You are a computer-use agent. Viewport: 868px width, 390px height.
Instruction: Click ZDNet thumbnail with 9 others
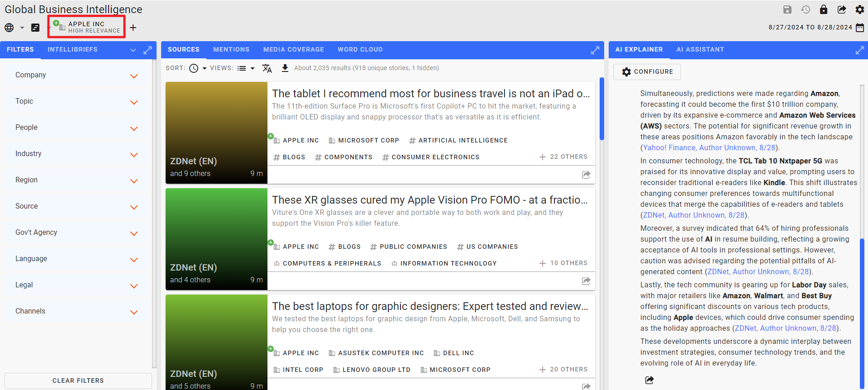pos(216,133)
